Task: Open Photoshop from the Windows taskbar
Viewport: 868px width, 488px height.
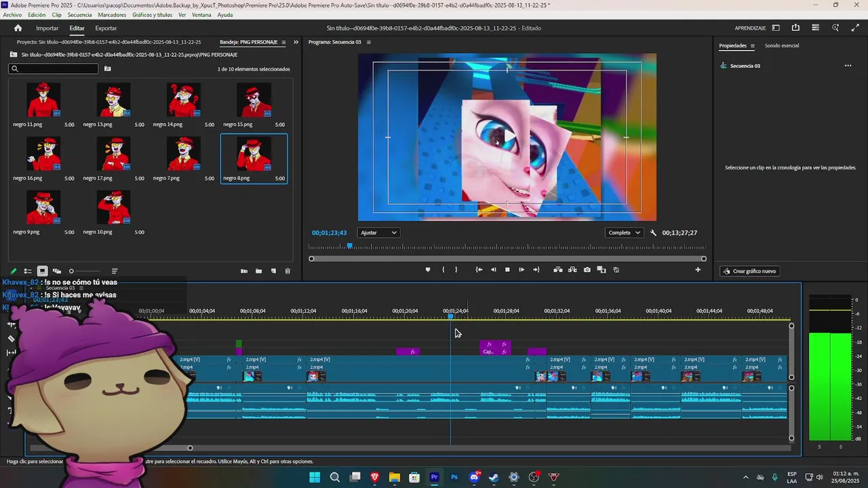Action: coord(454,477)
